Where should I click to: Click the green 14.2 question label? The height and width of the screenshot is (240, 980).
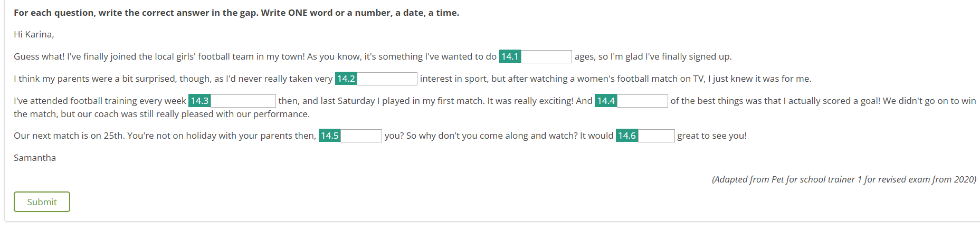pyautogui.click(x=346, y=79)
